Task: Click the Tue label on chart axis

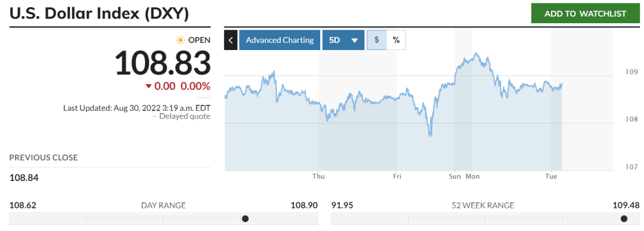Action: (x=551, y=176)
